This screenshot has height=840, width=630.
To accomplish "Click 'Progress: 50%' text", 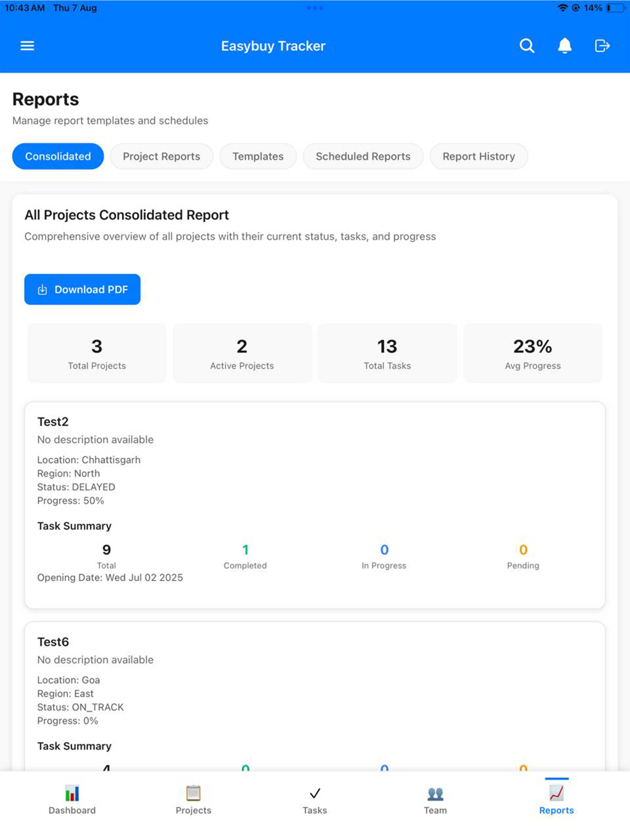I will pos(71,501).
